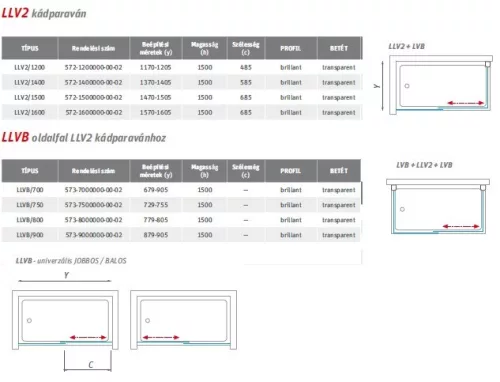Open the bottom diagram with left-side red arrow
500x382 pixels.
point(183,320)
